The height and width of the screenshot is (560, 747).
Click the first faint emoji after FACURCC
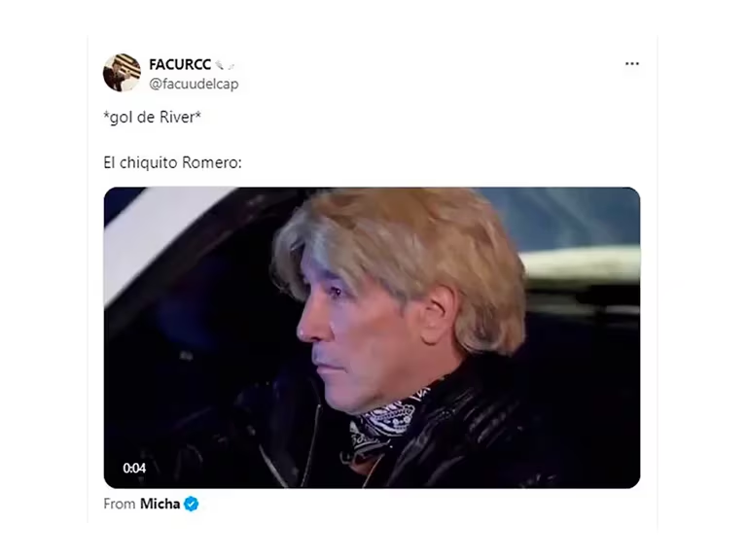point(219,64)
